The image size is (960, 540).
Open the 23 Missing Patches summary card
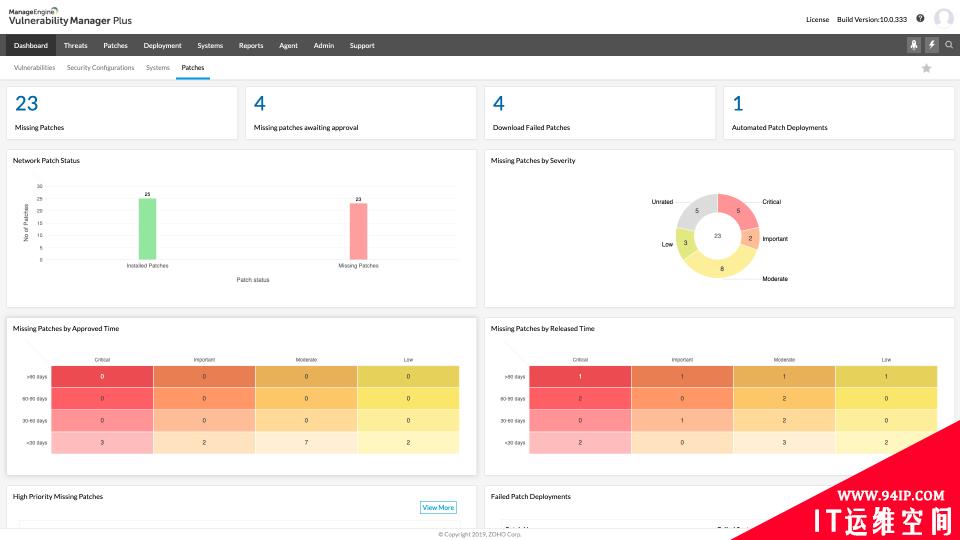[122, 113]
